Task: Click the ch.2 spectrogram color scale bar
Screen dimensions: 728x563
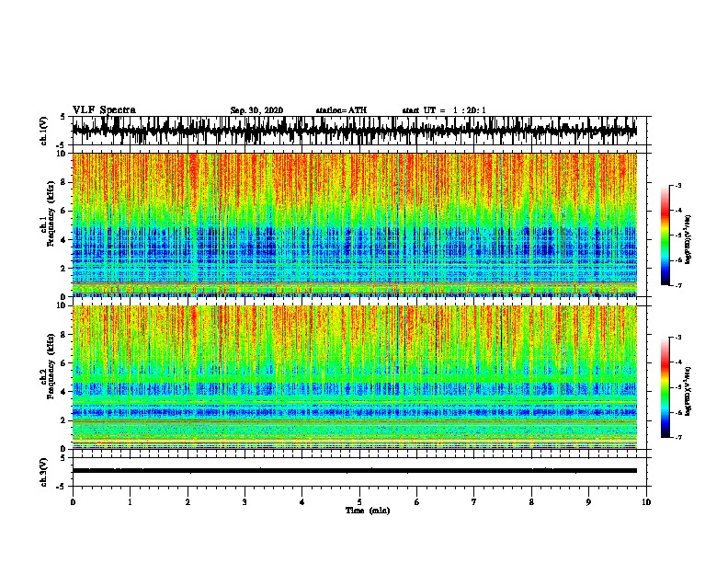Action: click(x=665, y=387)
